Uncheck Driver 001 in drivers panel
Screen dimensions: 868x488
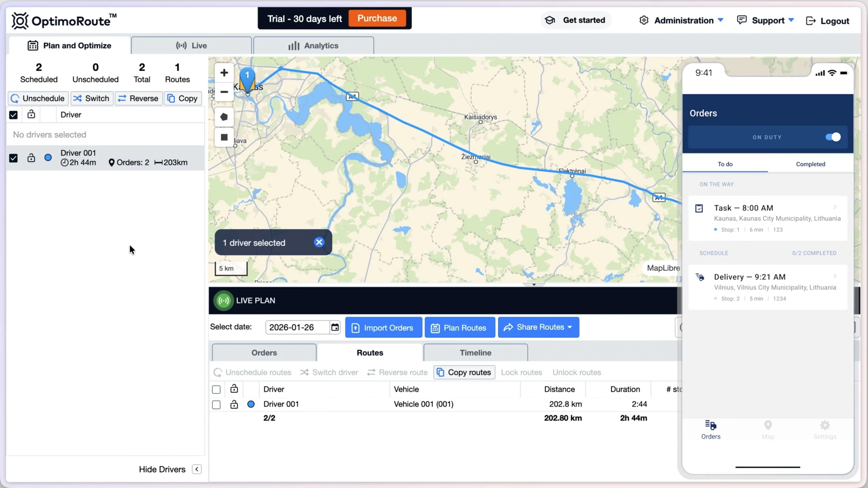click(13, 158)
